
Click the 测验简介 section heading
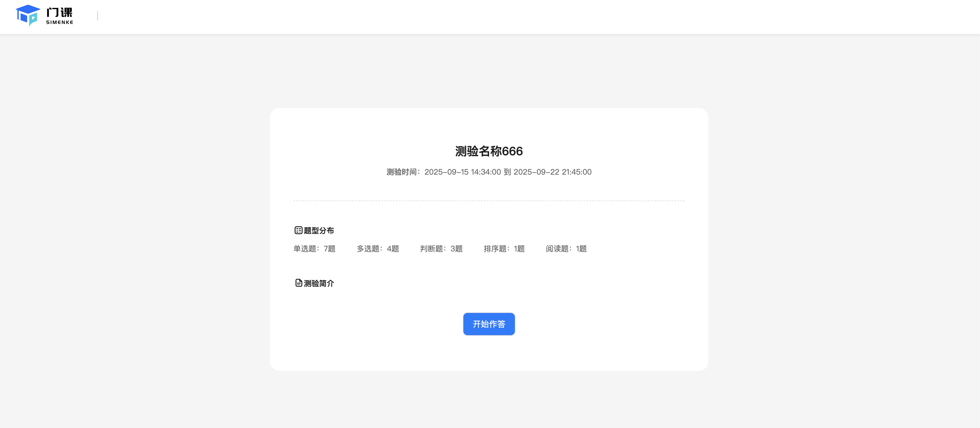[318, 283]
